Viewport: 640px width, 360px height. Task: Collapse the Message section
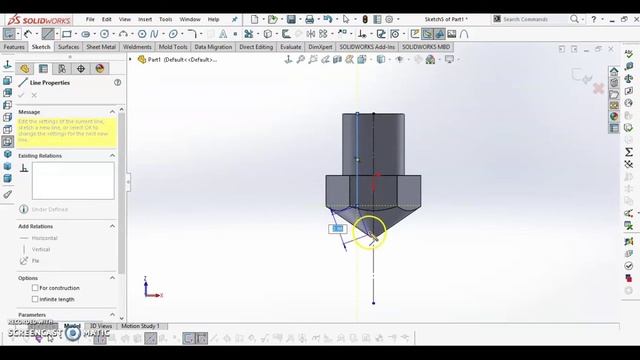[112, 112]
